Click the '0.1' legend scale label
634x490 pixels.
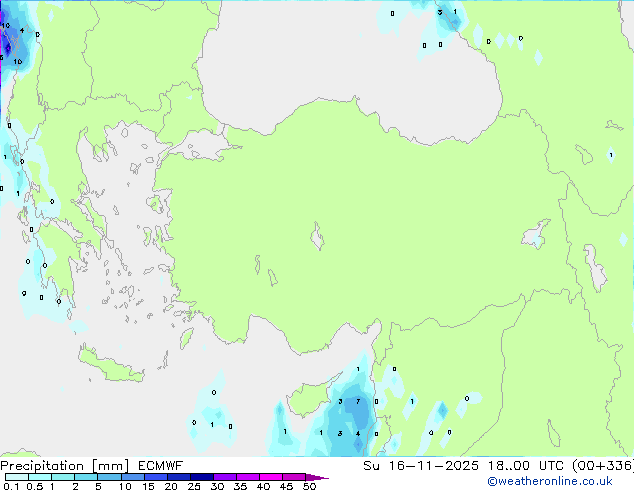(x=11, y=486)
